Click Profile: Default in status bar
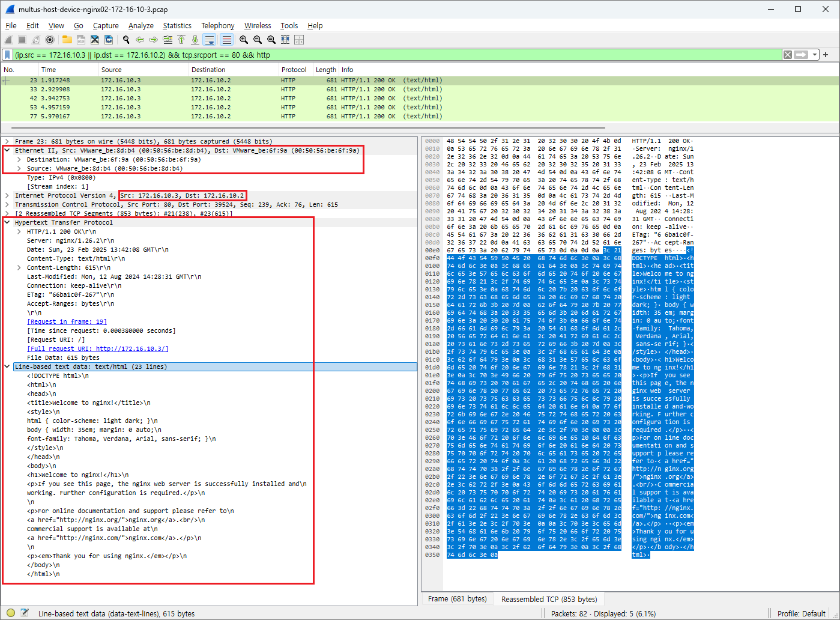 pos(802,613)
